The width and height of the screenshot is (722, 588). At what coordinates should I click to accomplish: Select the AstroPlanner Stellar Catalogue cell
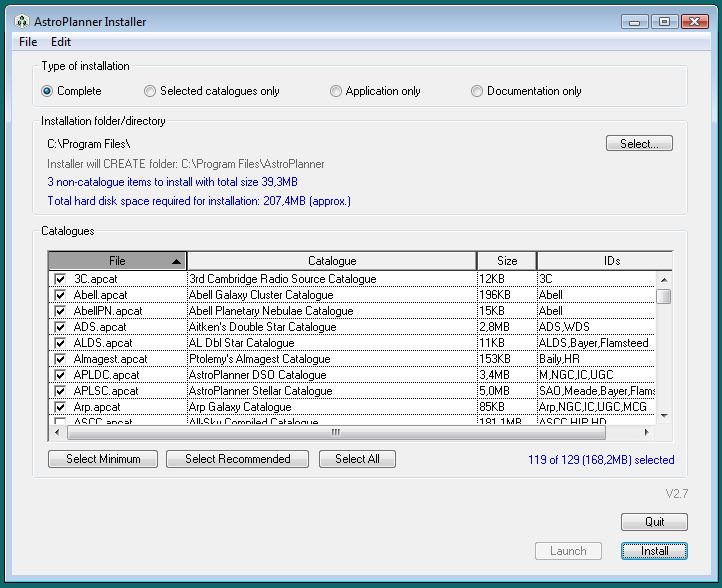pos(332,391)
